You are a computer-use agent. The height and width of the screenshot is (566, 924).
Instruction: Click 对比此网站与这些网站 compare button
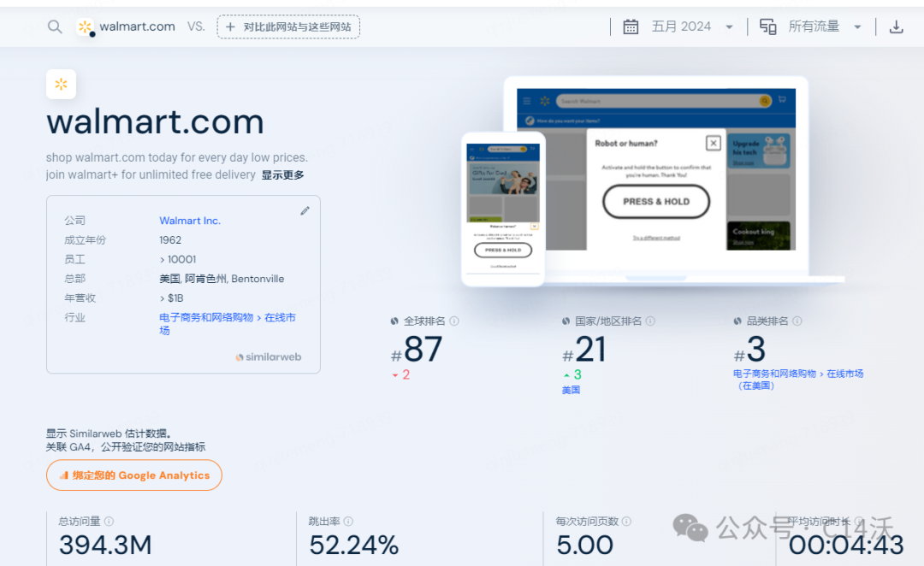288,27
